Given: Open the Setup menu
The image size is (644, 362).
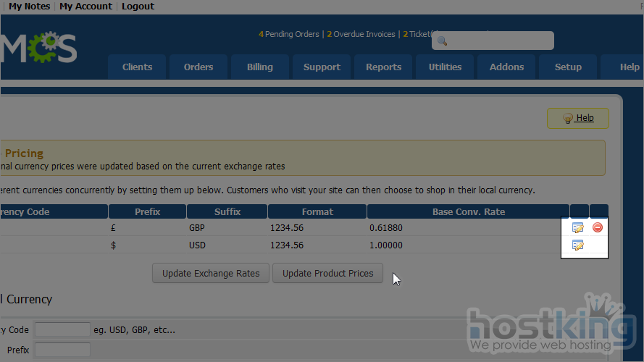Looking at the screenshot, I should click(568, 67).
